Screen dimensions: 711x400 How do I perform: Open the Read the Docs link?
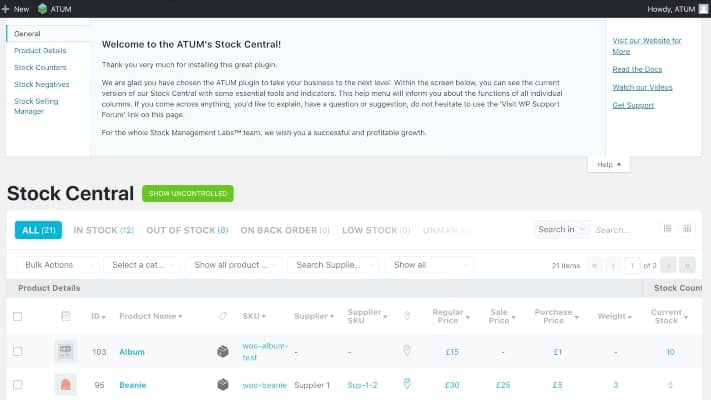[637, 69]
